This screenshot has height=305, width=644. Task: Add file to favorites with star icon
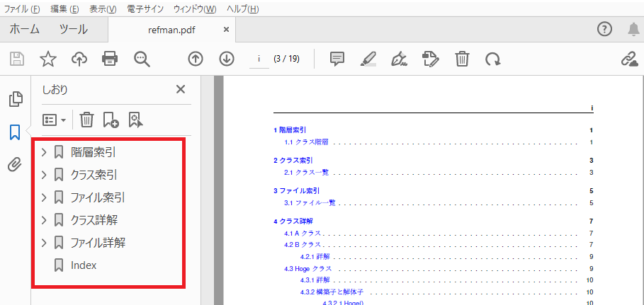click(x=47, y=59)
